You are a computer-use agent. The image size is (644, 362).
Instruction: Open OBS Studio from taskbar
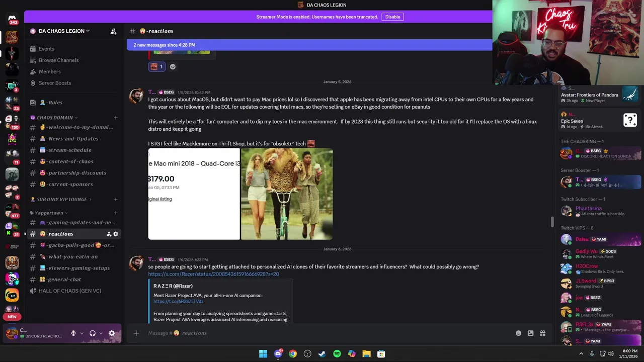(307, 354)
